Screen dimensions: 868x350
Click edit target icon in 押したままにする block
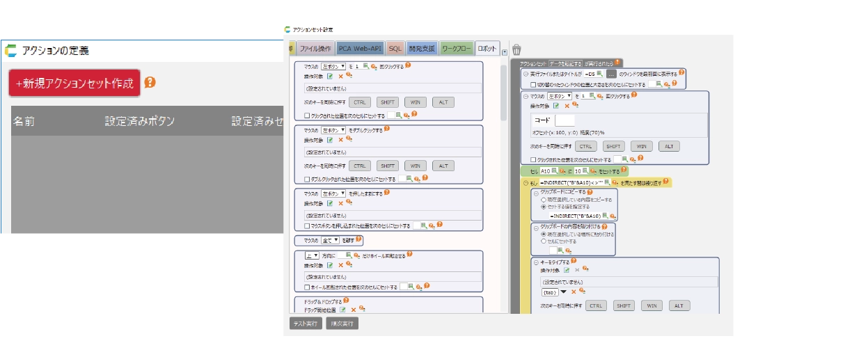coord(331,202)
